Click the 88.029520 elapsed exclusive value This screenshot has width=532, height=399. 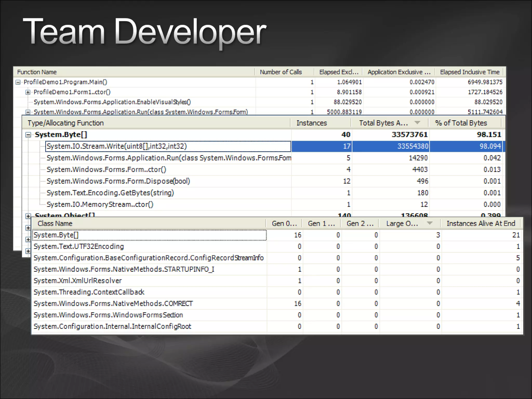coord(348,102)
